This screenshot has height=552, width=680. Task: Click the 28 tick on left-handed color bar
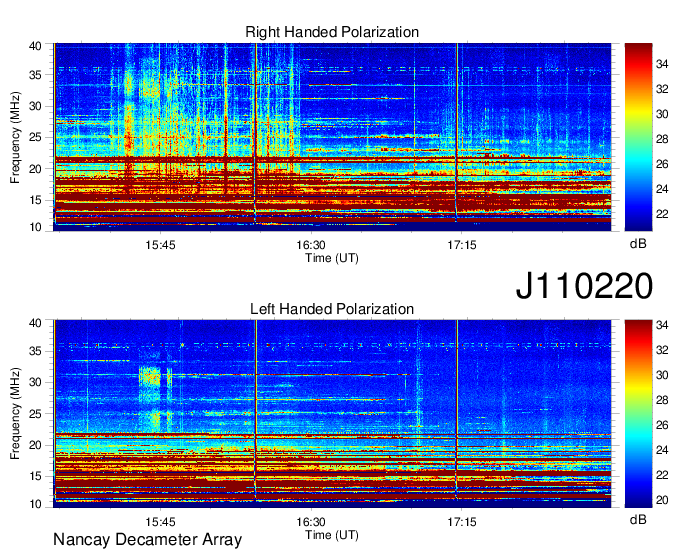[662, 400]
